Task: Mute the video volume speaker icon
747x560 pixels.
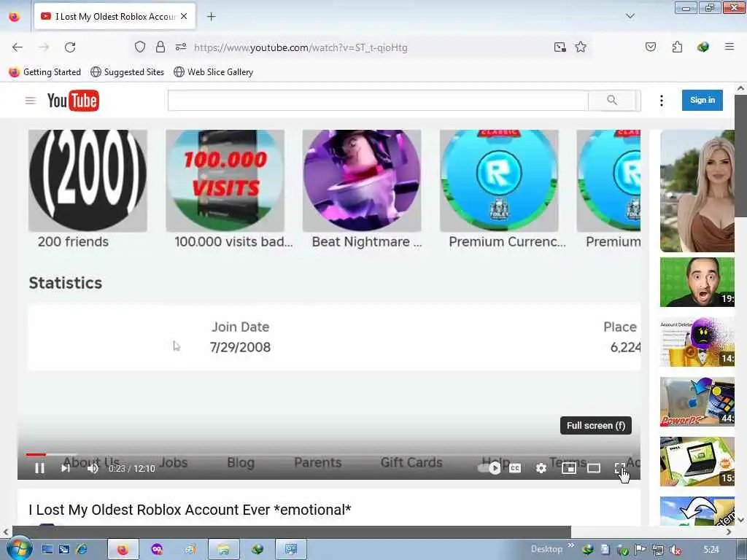Action: point(93,469)
